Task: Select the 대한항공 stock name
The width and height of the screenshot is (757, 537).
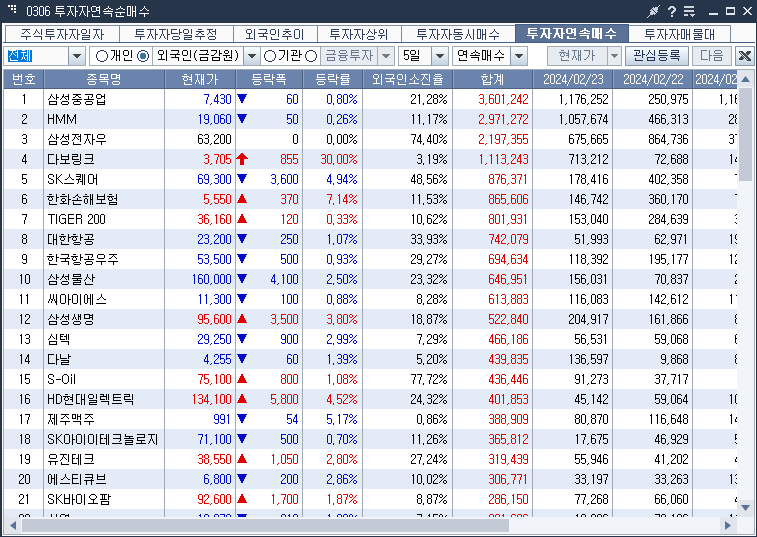Action: click(x=70, y=240)
